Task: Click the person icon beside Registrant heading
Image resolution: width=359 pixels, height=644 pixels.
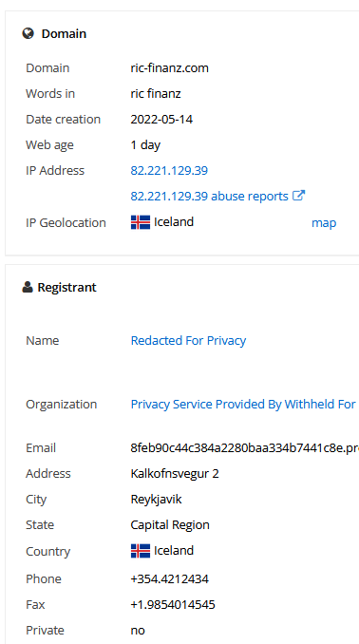Action: click(x=28, y=287)
